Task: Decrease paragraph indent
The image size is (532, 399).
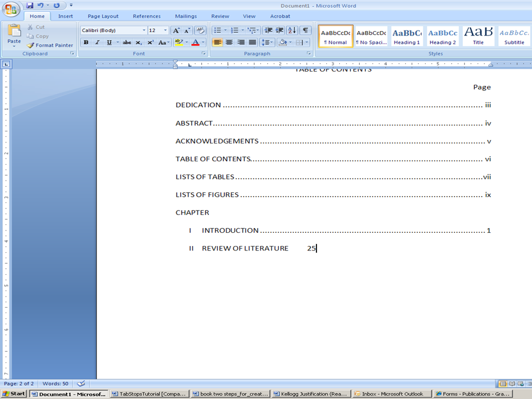Action: 268,30
